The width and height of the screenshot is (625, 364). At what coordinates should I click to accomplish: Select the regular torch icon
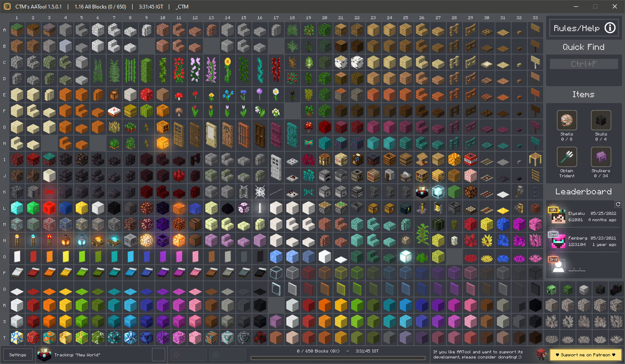(17, 240)
